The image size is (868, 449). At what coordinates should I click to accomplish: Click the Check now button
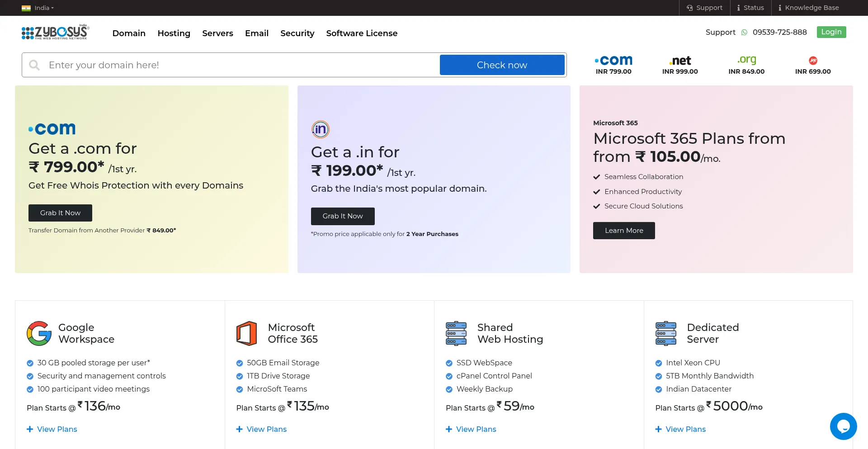[502, 65]
